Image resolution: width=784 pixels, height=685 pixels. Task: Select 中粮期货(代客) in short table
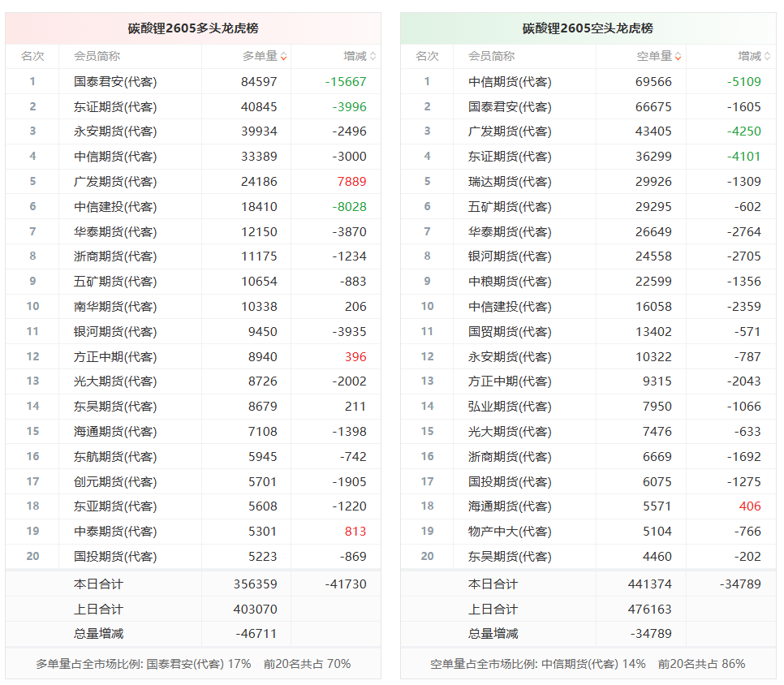(x=510, y=282)
